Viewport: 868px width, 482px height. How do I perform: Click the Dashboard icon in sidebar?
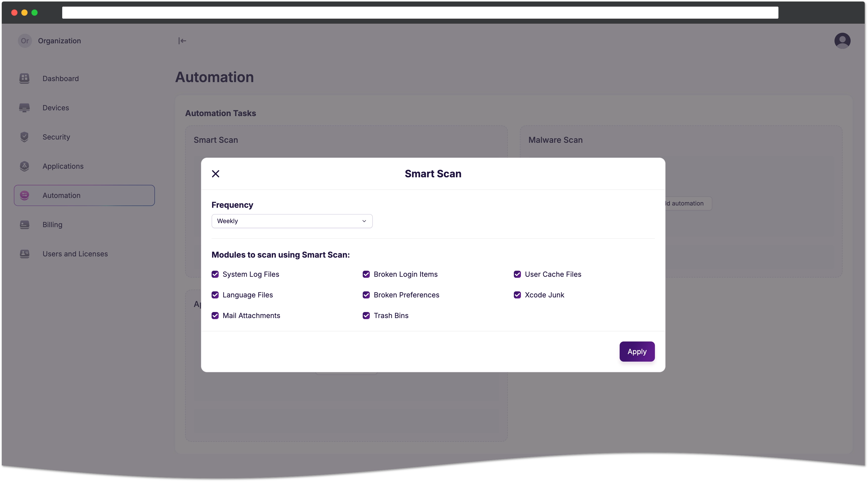click(24, 78)
